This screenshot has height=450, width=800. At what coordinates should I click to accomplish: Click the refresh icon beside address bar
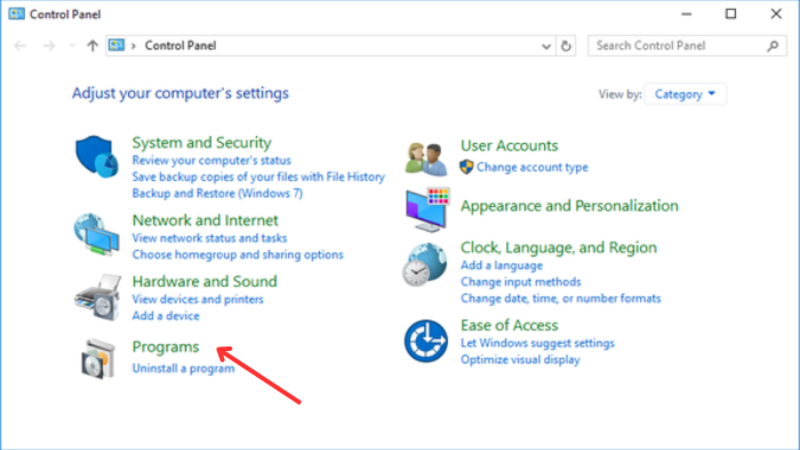click(566, 46)
